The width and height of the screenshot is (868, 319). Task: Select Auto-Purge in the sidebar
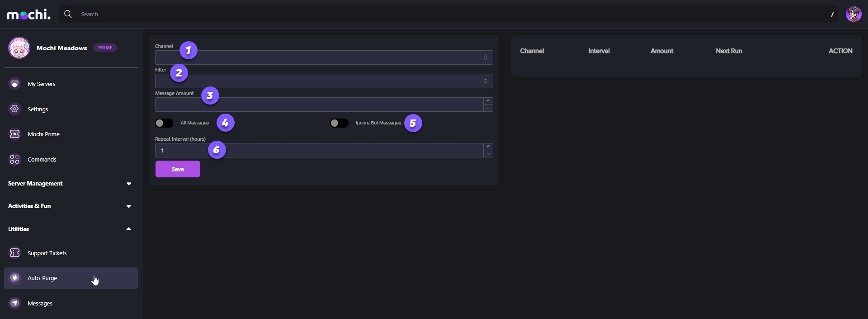[x=71, y=278]
